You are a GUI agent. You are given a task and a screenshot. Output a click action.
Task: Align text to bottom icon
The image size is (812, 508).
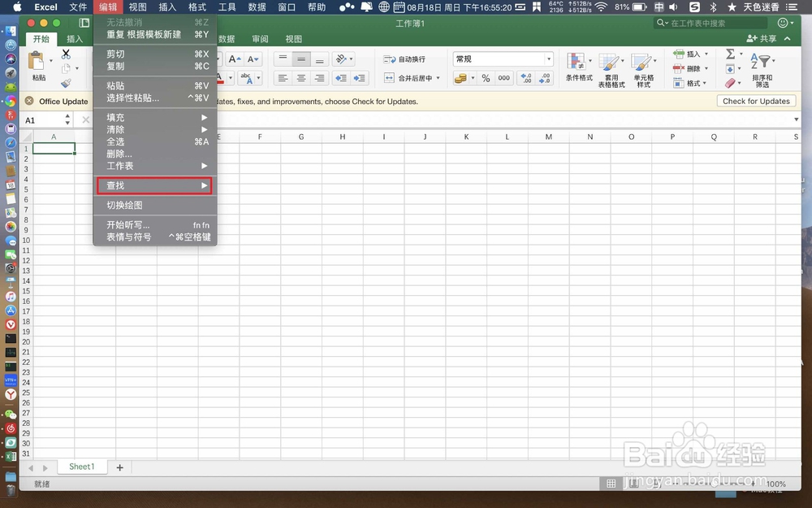click(319, 59)
